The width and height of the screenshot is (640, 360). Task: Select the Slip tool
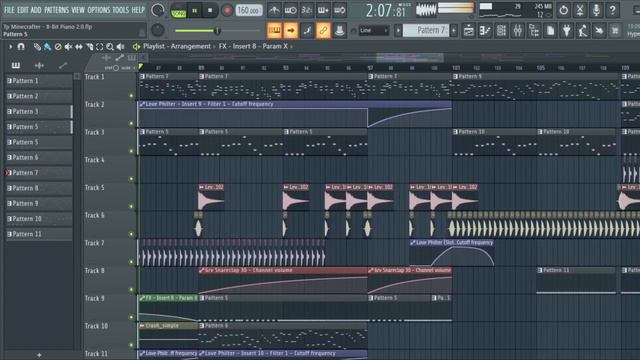[79, 47]
